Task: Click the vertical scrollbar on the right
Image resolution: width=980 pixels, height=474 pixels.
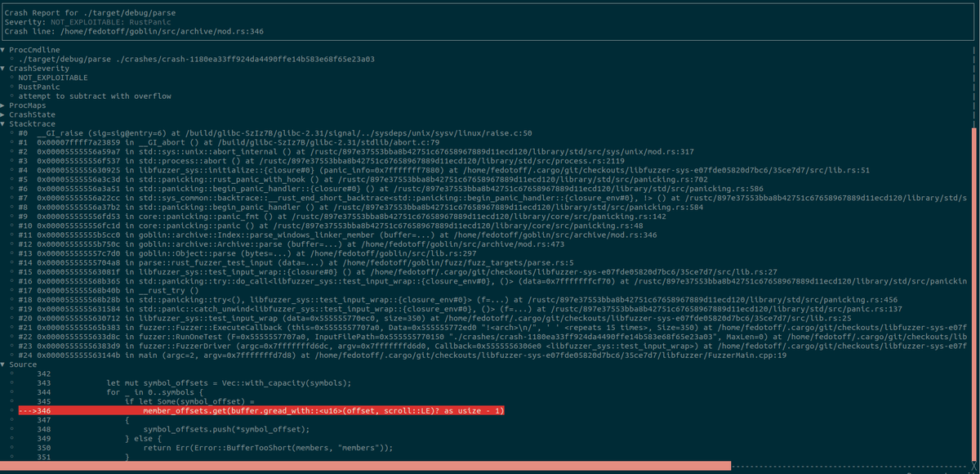Action: pyautogui.click(x=975, y=245)
